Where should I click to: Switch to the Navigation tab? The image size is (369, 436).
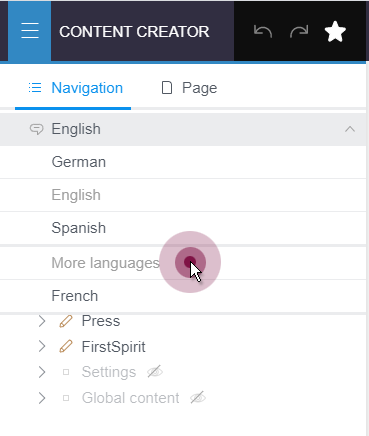[73, 88]
